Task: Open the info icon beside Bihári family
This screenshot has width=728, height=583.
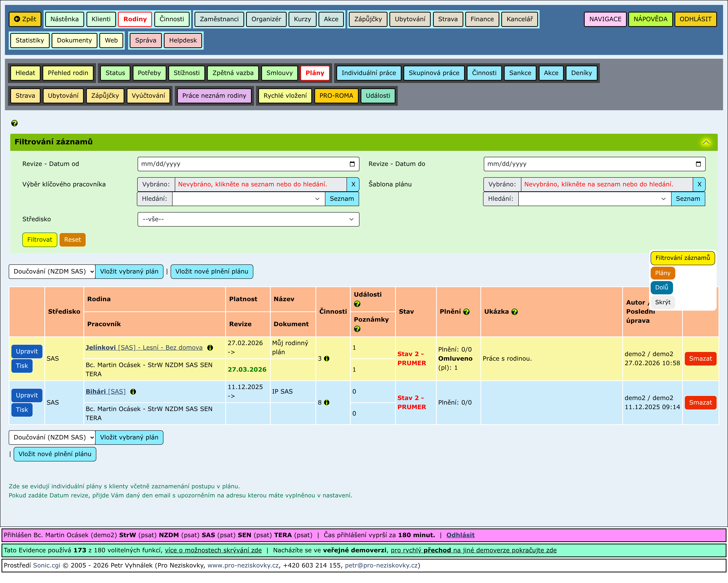Action: 133,392
